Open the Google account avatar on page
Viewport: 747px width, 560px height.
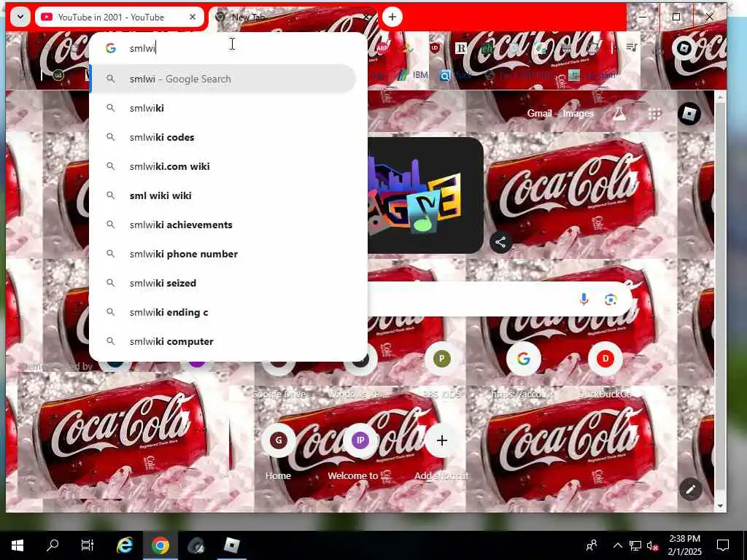point(689,113)
